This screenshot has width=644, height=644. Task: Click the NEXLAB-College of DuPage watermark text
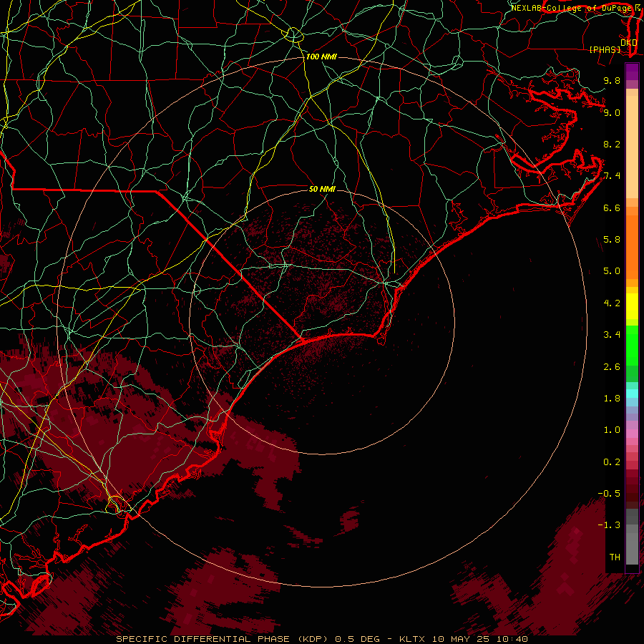coord(571,8)
